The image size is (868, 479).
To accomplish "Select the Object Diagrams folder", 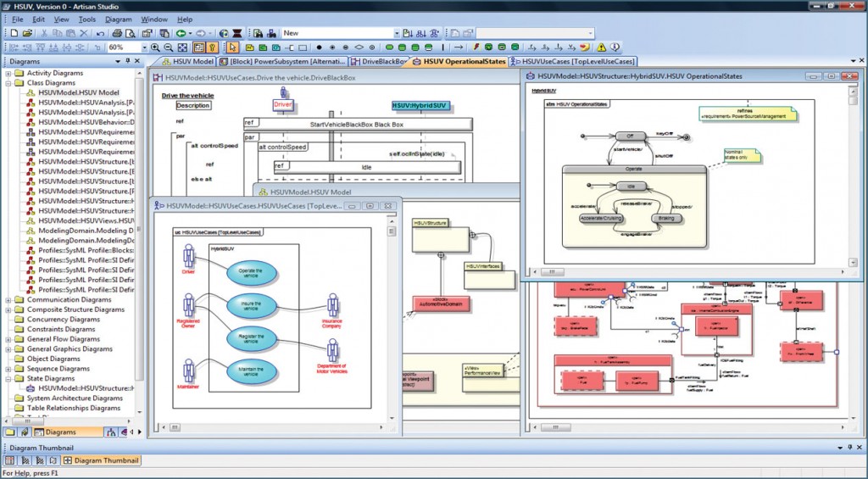I will tap(53, 359).
